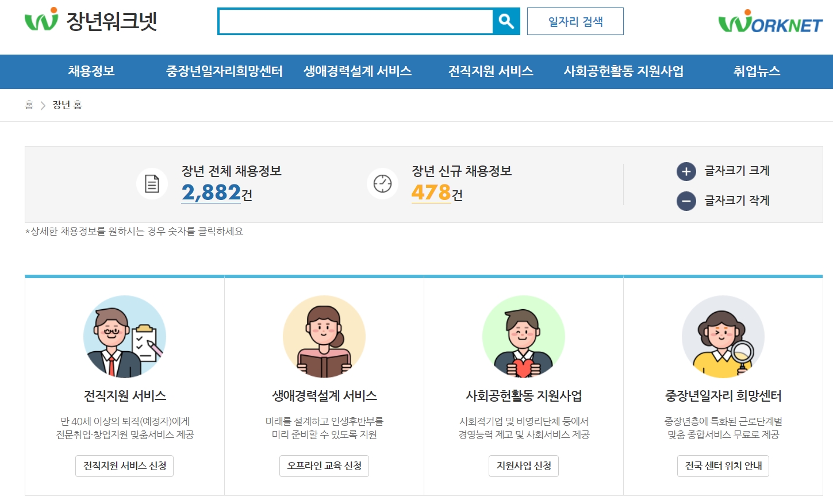Image resolution: width=833 pixels, height=504 pixels.
Task: Click the 중장년일자리 희망센터 card title
Action: 723,396
